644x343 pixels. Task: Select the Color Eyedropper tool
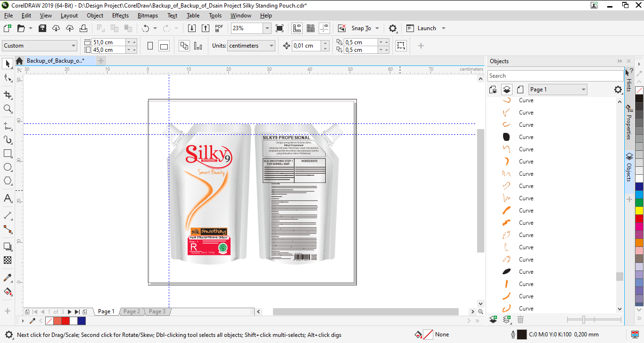click(8, 278)
